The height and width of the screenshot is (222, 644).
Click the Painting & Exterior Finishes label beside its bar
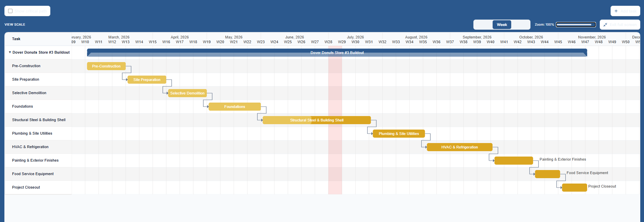pyautogui.click(x=563, y=159)
